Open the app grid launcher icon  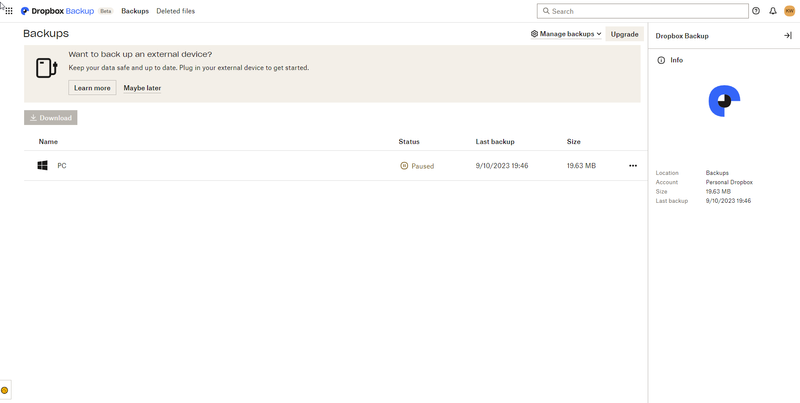[x=9, y=11]
